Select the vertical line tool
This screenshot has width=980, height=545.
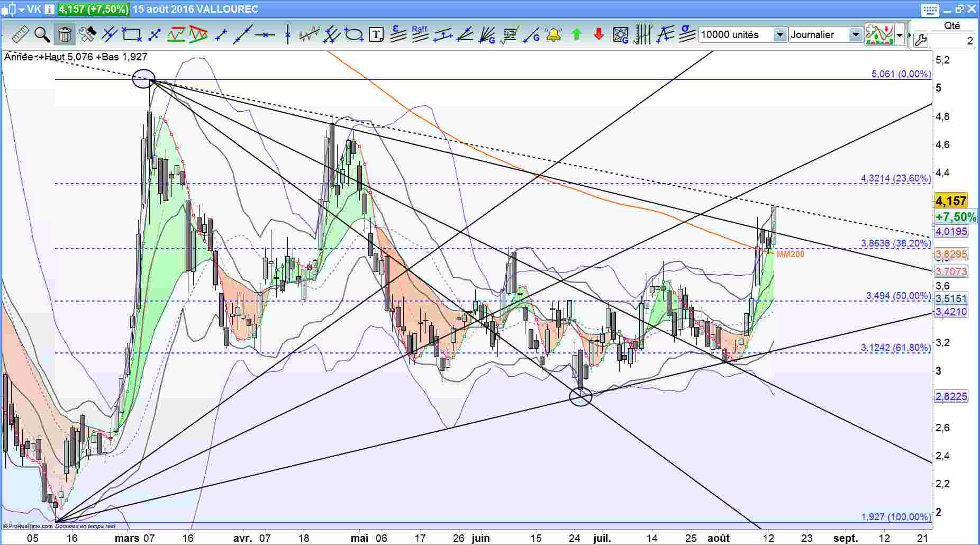(x=287, y=35)
